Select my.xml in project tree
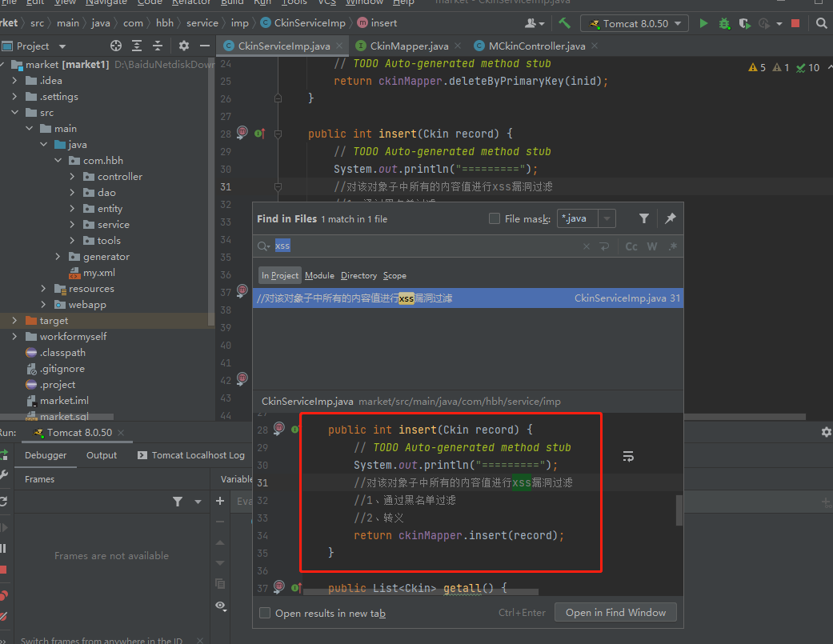Viewport: 833px width, 644px height. [92, 273]
